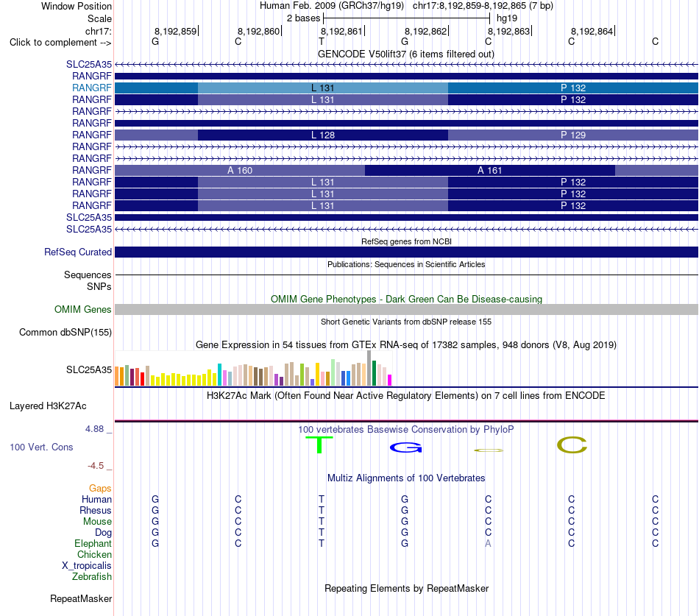This screenshot has width=699, height=616.
Task: Click the A 161 codon block
Action: click(489, 170)
